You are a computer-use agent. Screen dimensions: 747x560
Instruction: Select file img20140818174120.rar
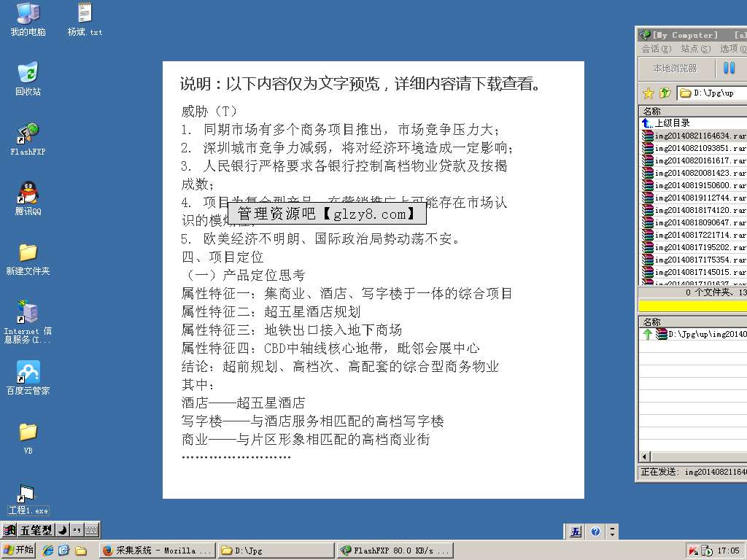[694, 210]
